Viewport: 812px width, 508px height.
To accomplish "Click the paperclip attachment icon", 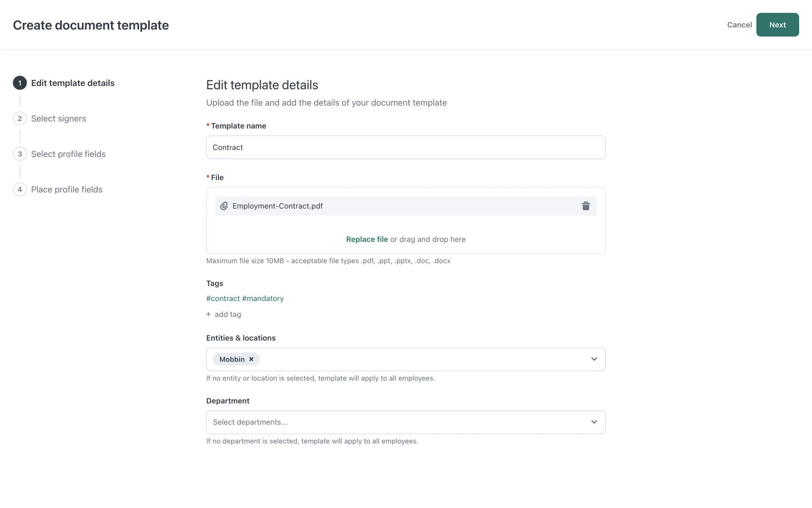I will [x=224, y=206].
